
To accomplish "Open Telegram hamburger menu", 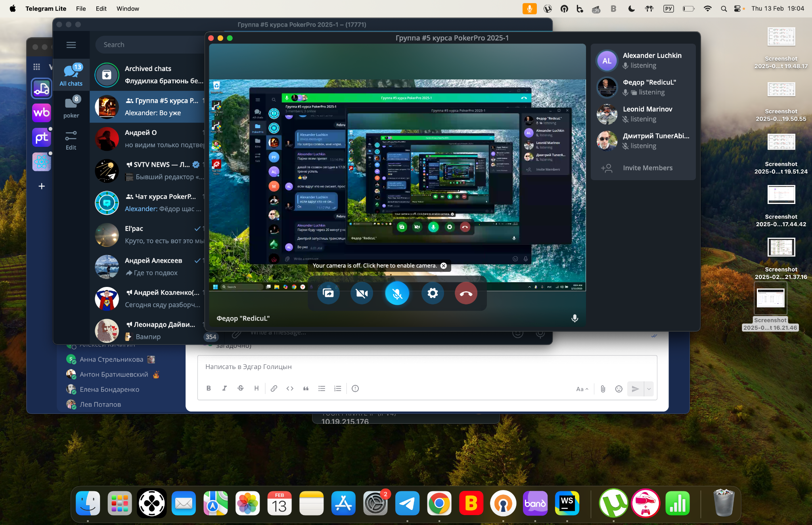I will click(71, 45).
